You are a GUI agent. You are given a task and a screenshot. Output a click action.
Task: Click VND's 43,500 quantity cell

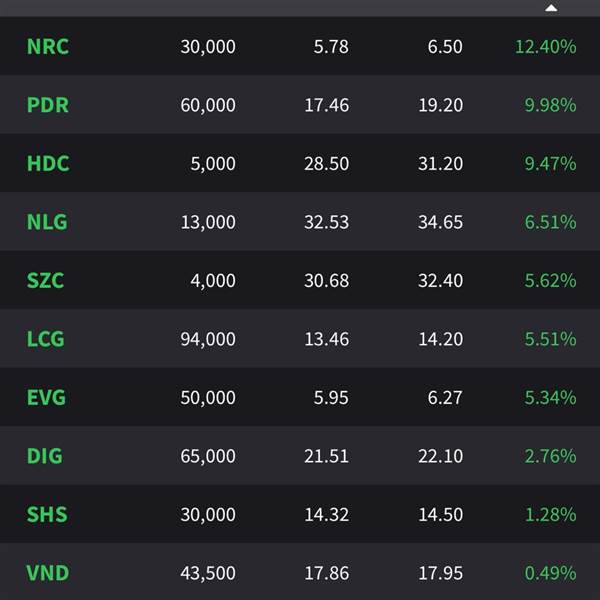click(x=208, y=573)
